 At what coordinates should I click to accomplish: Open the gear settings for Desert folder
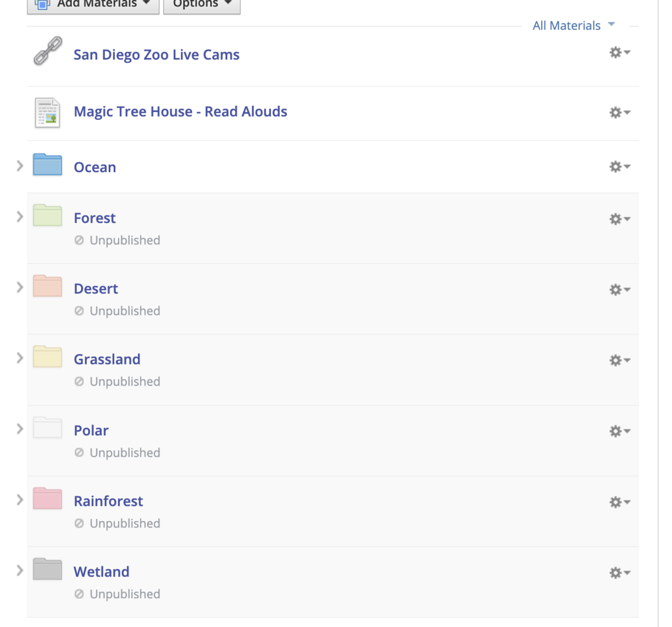(619, 290)
